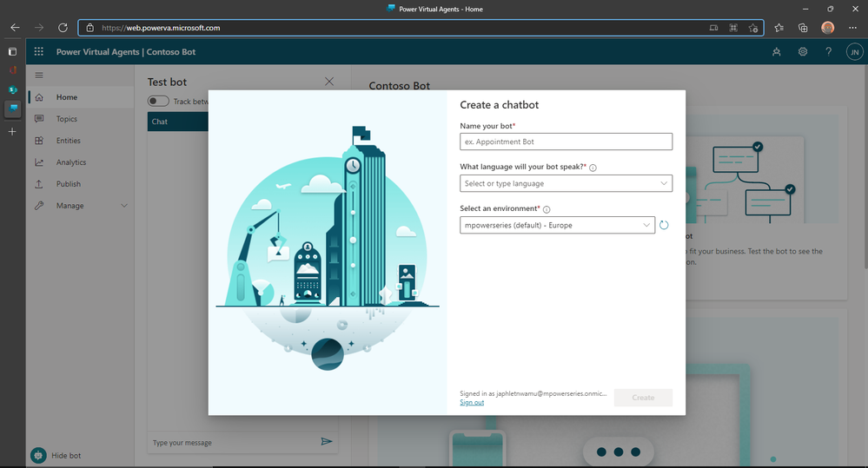Click the Hide bot icon

tap(38, 455)
